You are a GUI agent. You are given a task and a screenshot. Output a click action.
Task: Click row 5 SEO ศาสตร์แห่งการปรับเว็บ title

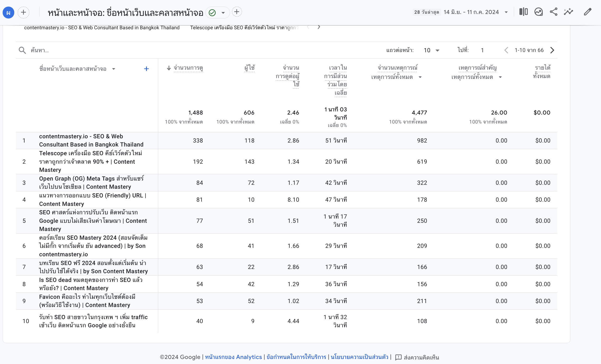(93, 221)
